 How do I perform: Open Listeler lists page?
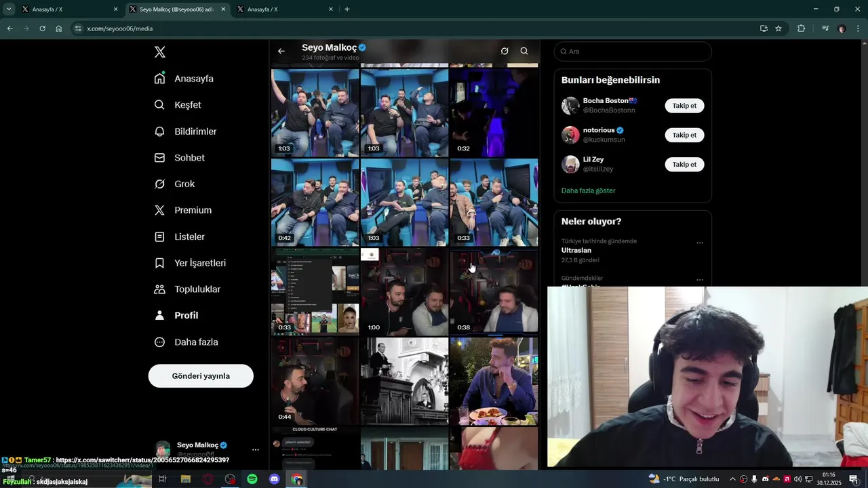point(179,237)
